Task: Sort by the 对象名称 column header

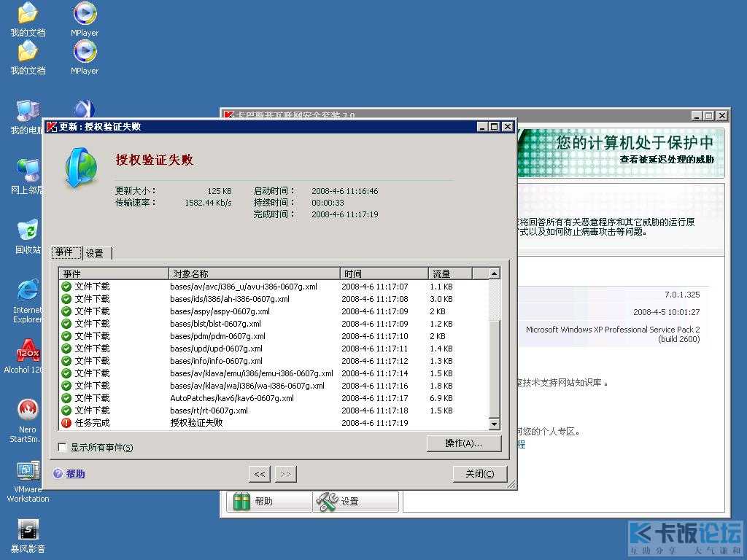Action: coord(255,274)
